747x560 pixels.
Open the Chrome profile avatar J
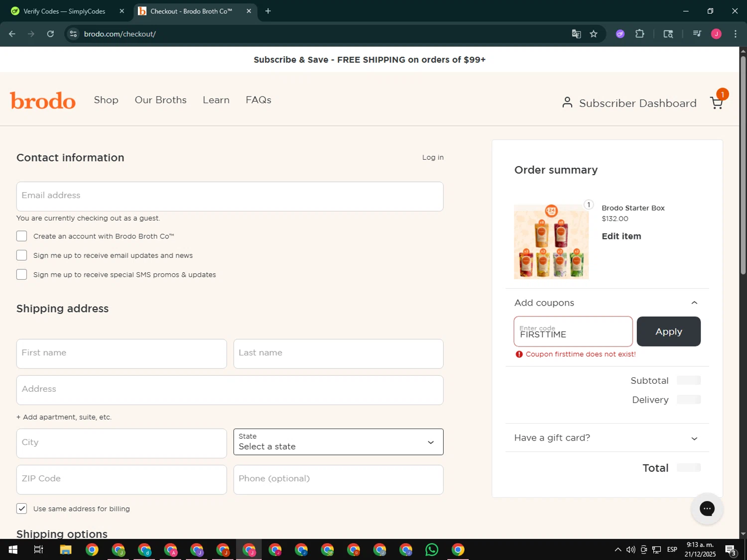pos(716,34)
